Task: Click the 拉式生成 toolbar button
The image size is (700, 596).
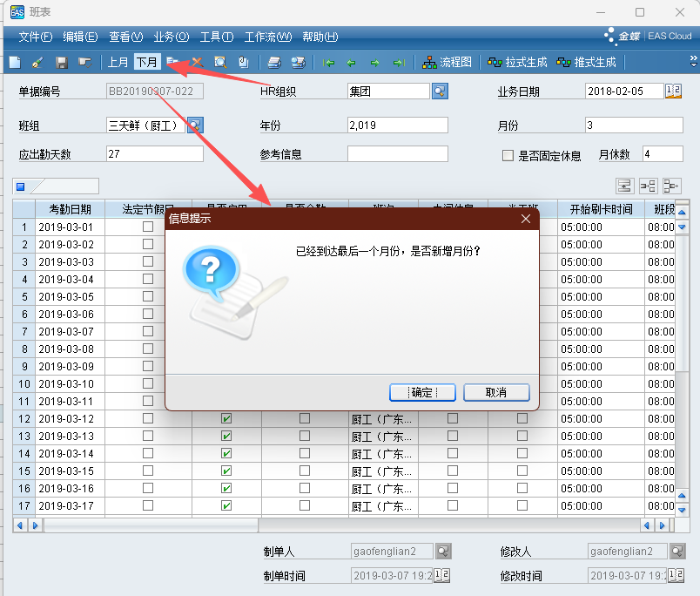Action: [518, 63]
